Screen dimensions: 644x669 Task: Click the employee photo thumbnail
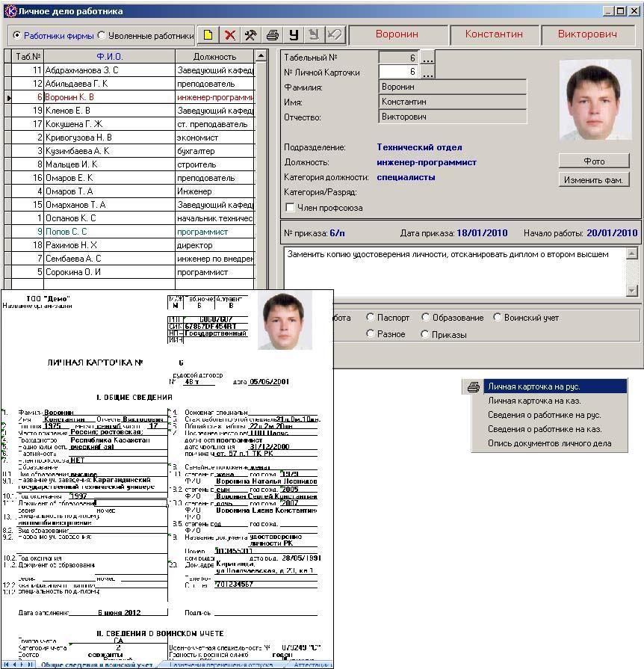click(595, 100)
